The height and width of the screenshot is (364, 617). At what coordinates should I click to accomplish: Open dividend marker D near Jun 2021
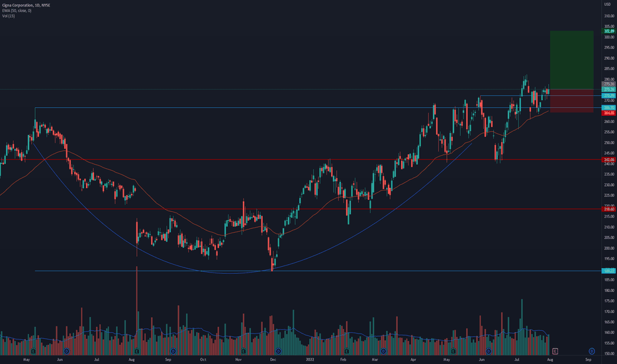coord(66,351)
